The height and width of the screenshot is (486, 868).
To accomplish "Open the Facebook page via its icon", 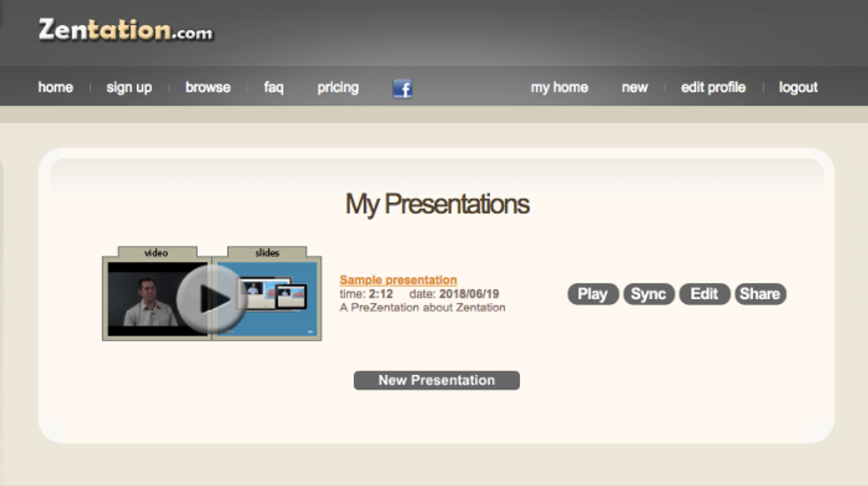I will point(402,88).
